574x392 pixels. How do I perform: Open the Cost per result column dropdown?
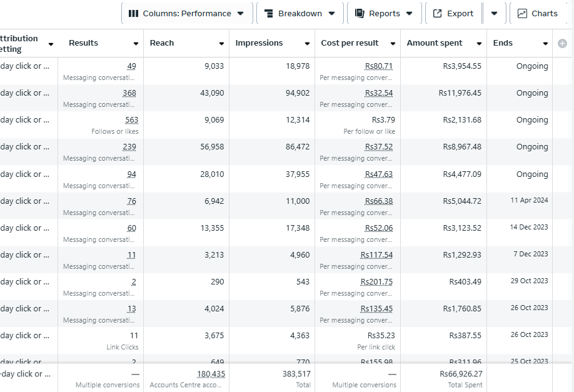(393, 44)
